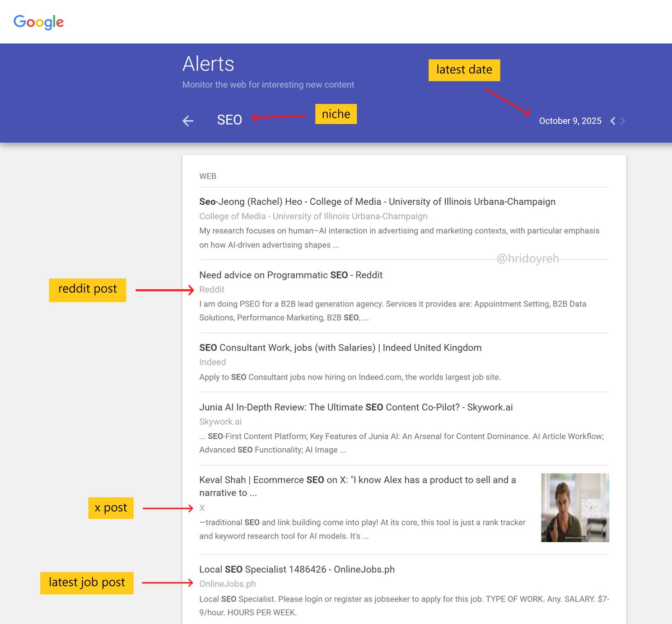Open the Seo-Jeong (Rachel) Heo result
672x624 pixels.
click(x=377, y=201)
